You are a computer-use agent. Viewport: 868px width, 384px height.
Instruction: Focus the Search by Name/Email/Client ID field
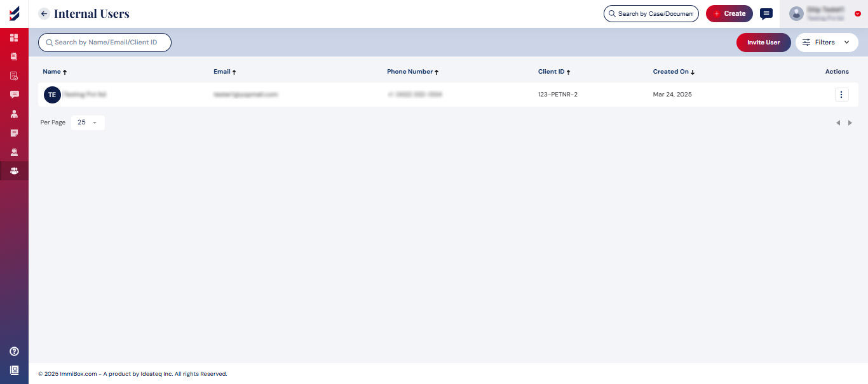tap(105, 43)
